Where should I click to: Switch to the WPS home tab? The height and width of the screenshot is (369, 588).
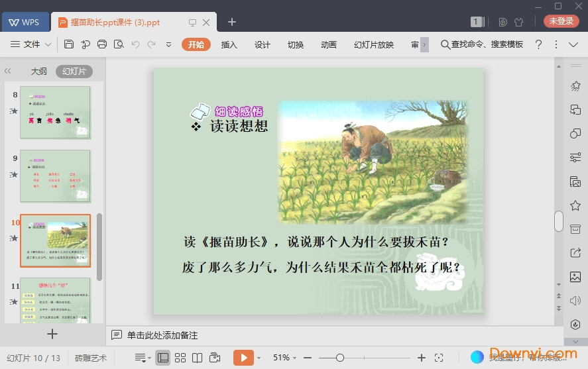click(25, 22)
